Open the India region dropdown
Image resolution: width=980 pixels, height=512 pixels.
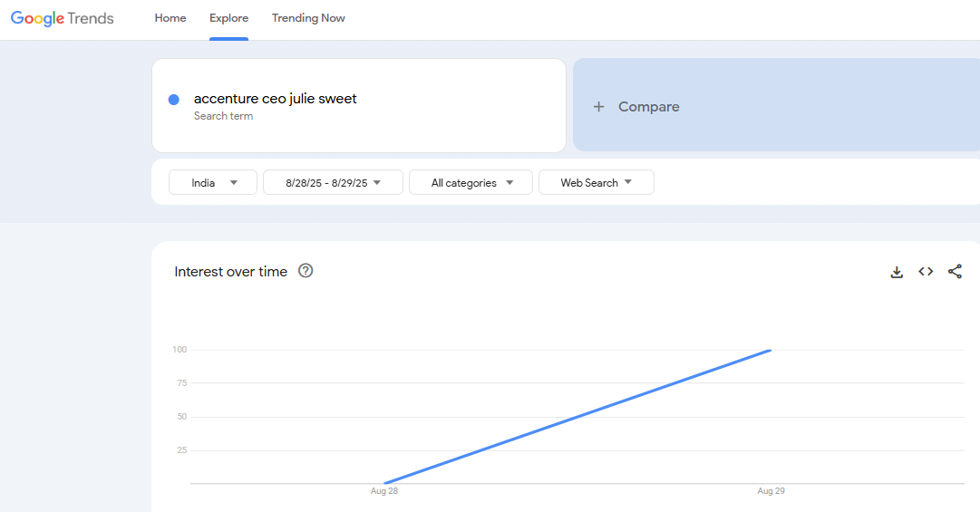coord(212,182)
